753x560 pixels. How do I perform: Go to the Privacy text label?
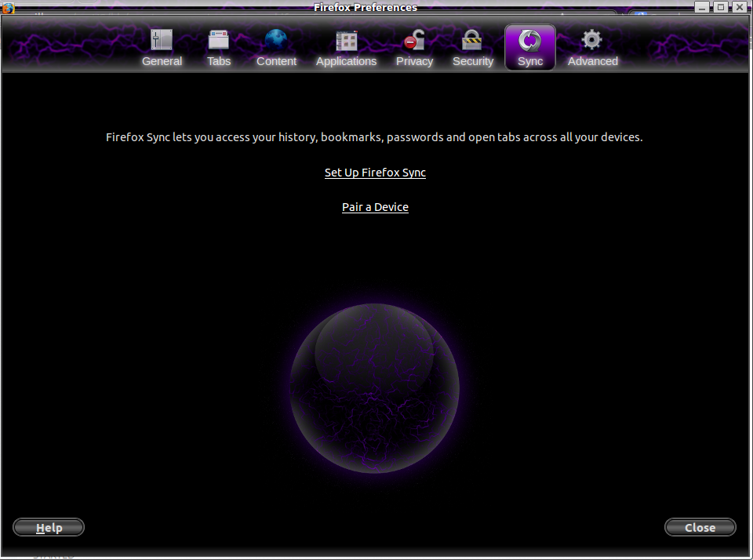(414, 61)
